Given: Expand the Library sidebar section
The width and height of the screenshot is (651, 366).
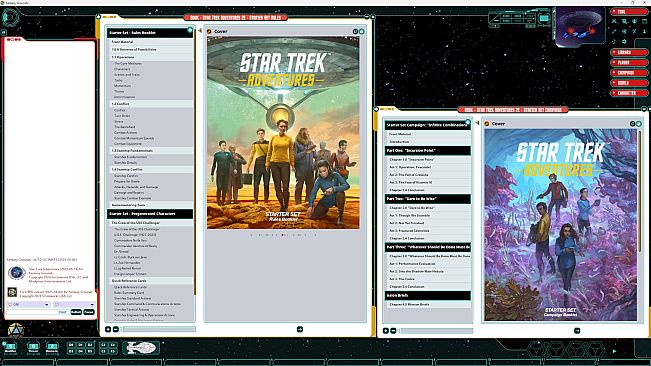Looking at the screenshot, I should [629, 52].
